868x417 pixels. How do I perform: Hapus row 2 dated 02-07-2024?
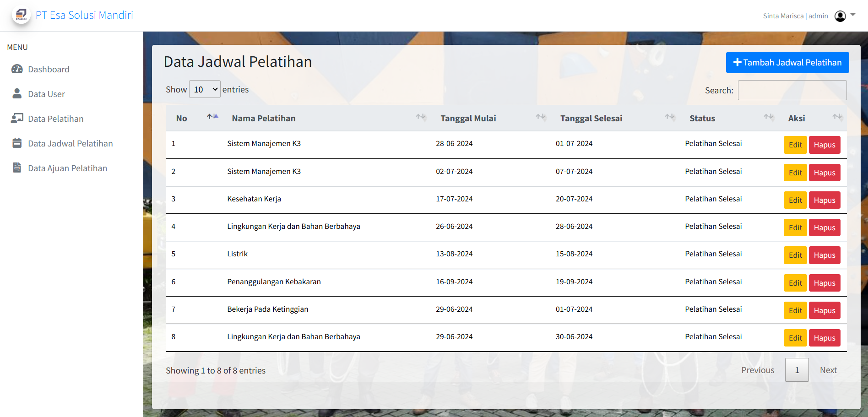825,173
